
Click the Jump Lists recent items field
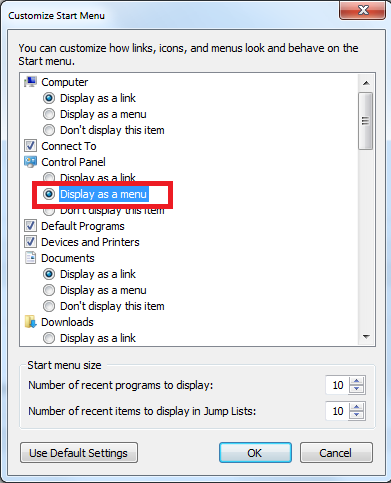[x=337, y=411]
